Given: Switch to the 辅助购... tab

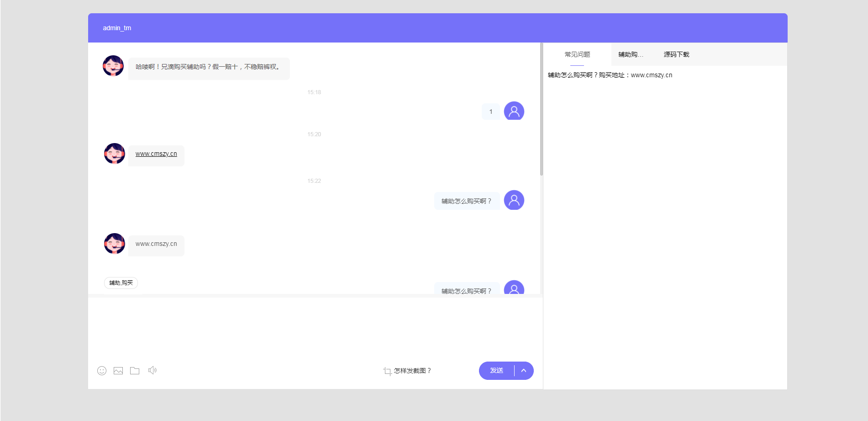Looking at the screenshot, I should 631,54.
